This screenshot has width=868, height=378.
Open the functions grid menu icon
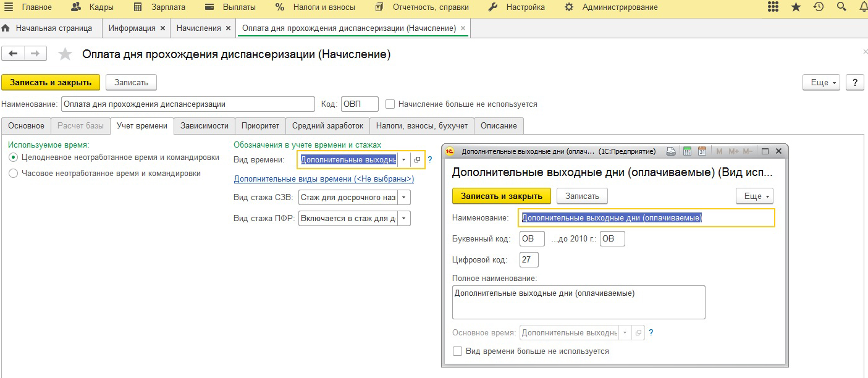point(773,7)
